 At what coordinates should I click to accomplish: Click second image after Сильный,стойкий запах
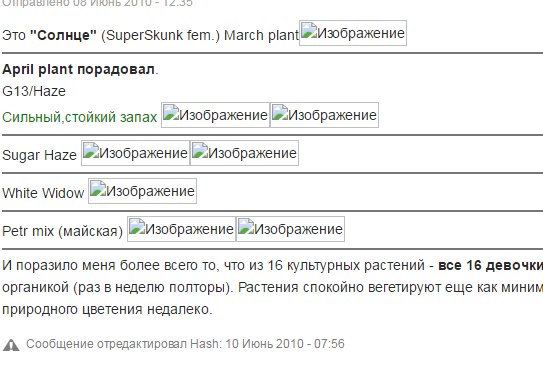324,115
